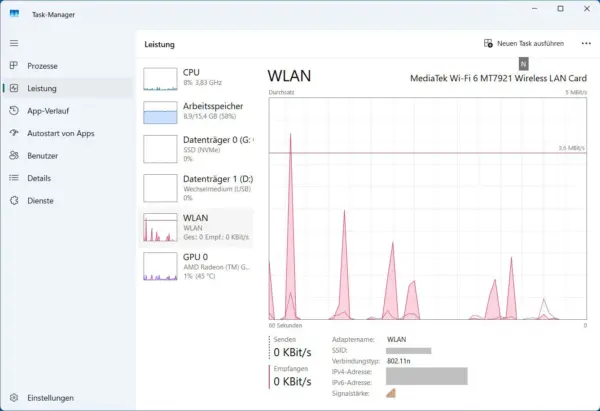This screenshot has width=600, height=411.
Task: Click the Leistung sidebar icon
Action: [x=14, y=88]
